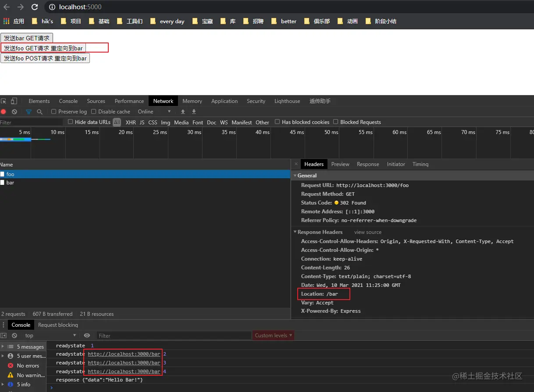
Task: Toggle the network filter funnel icon
Action: click(28, 112)
